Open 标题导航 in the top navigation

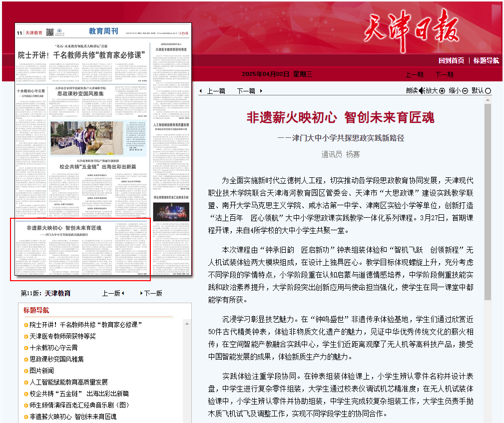486,60
